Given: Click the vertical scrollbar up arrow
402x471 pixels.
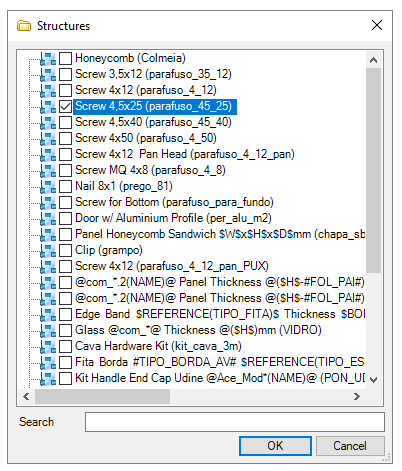Looking at the screenshot, I should click(374, 60).
